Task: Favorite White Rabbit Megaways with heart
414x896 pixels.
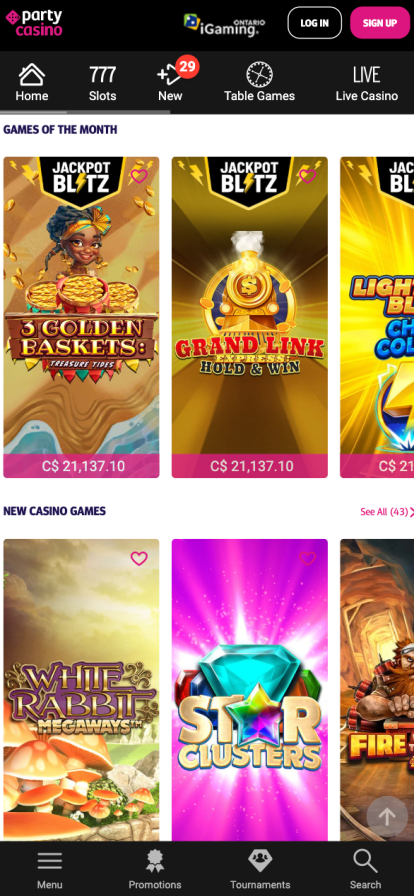Action: [x=139, y=558]
